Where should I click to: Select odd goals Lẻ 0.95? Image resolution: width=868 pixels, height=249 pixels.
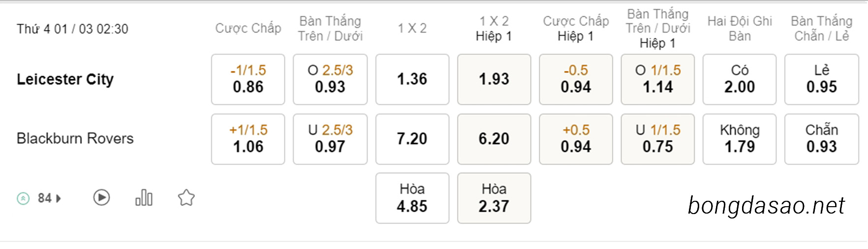(x=822, y=79)
